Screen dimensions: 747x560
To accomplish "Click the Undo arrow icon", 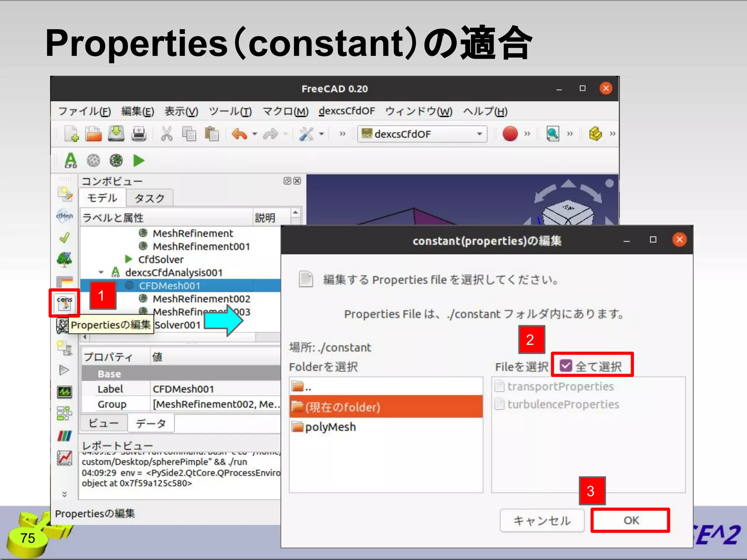I will (x=239, y=134).
